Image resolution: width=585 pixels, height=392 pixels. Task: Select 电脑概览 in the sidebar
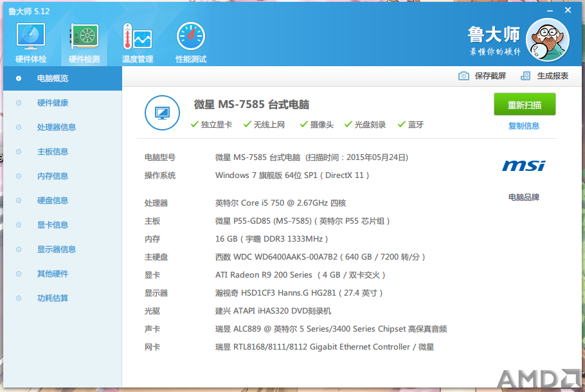(63, 78)
